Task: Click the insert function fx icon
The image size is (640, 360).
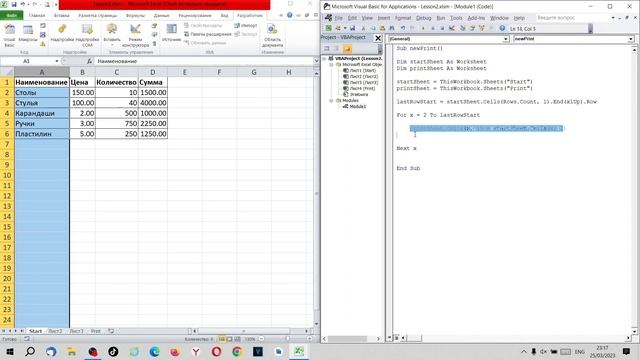Action: click(89, 61)
